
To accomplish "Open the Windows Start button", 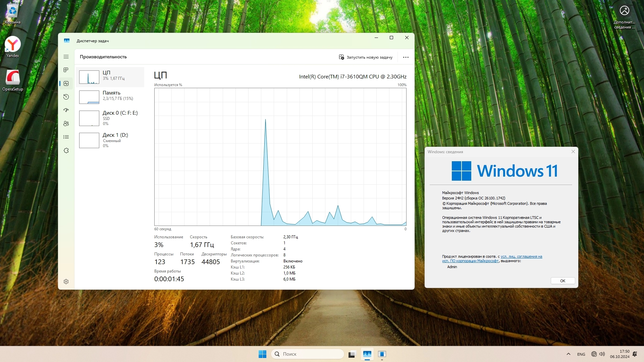I will [x=262, y=354].
